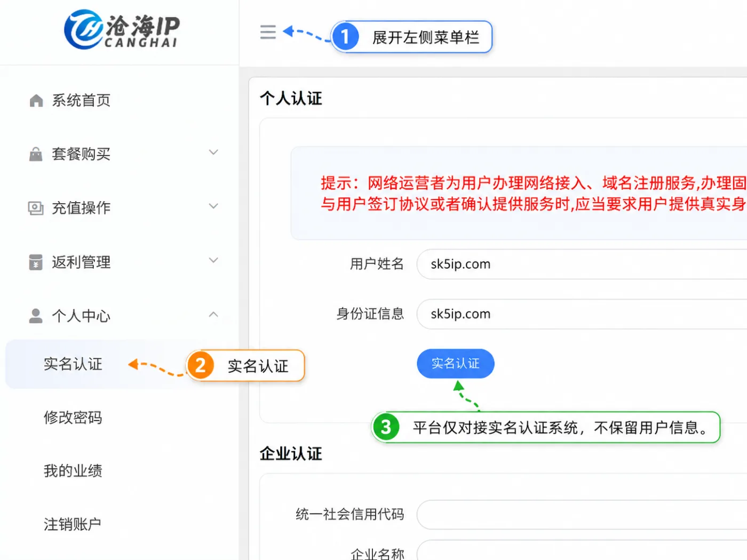Viewport: 747px width, 560px height.
Task: Click the home icon beside 系统首页
Action: (x=36, y=100)
